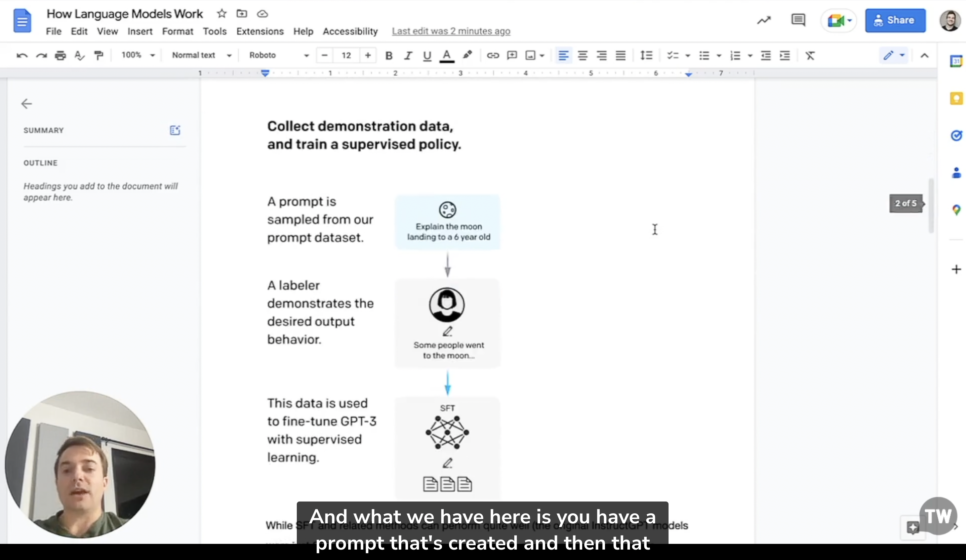
Task: Select left align
Action: click(x=563, y=55)
